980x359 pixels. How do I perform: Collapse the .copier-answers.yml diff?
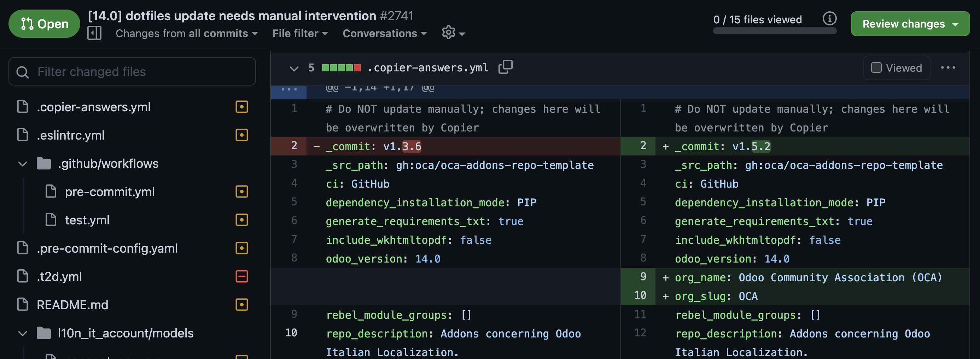pos(294,68)
